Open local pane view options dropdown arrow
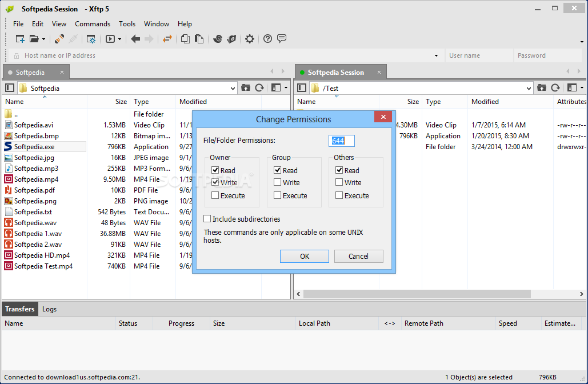 click(286, 88)
